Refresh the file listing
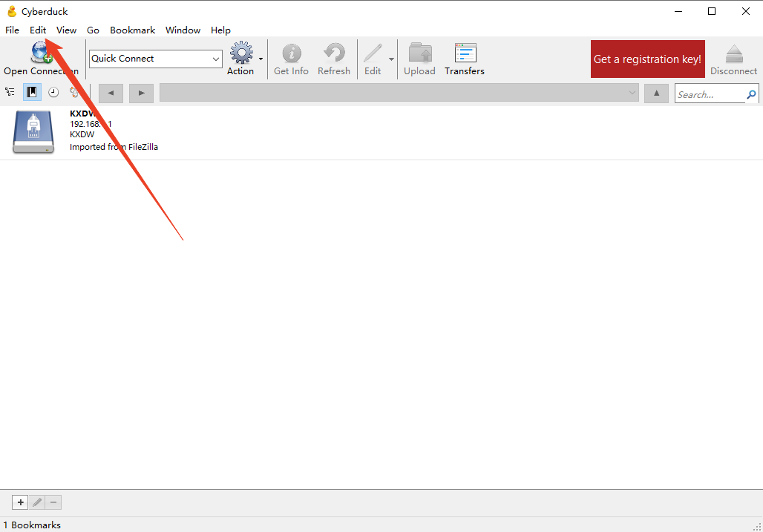The image size is (763, 532). coord(334,53)
